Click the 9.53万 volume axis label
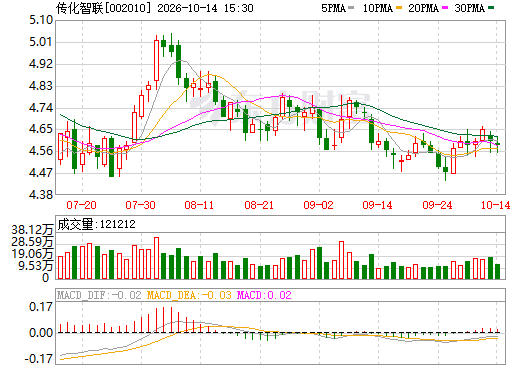The image size is (520, 365). 36,266
